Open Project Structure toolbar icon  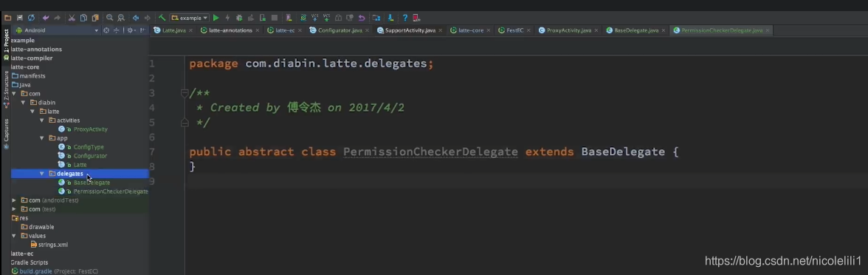[376, 18]
